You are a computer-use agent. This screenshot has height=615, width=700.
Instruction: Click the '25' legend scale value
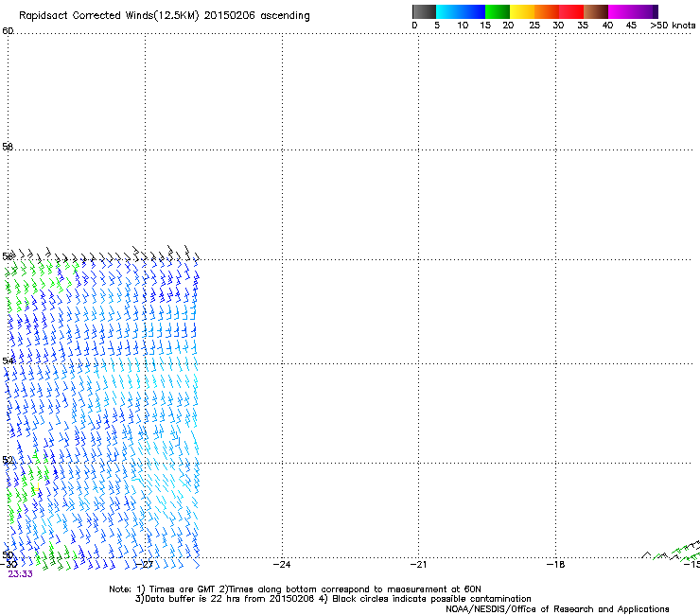[534, 26]
